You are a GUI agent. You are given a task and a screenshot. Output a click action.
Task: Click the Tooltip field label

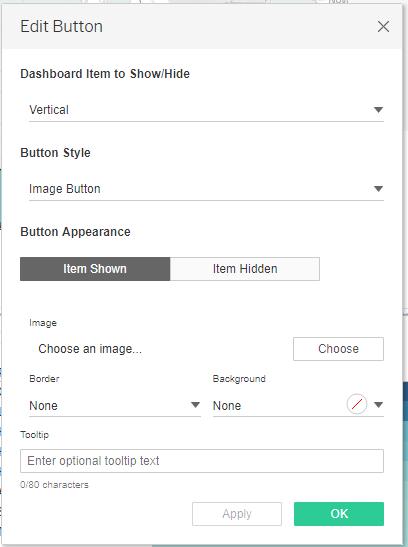[x=35, y=435]
